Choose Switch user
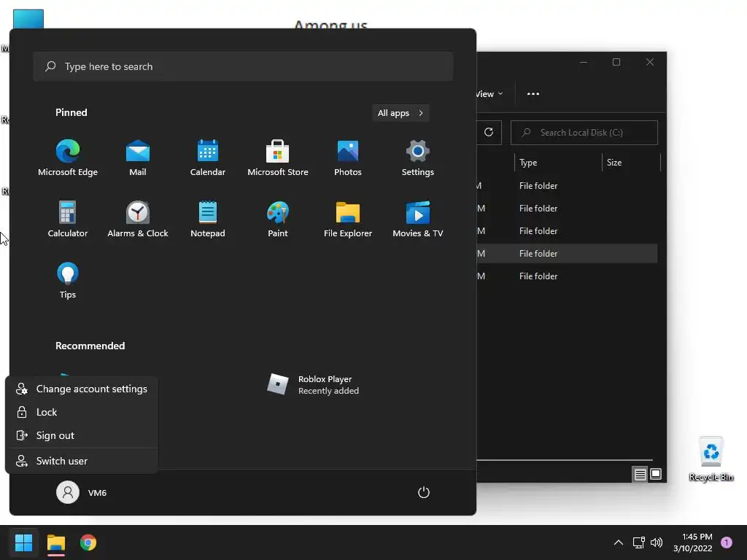 [x=82, y=461]
